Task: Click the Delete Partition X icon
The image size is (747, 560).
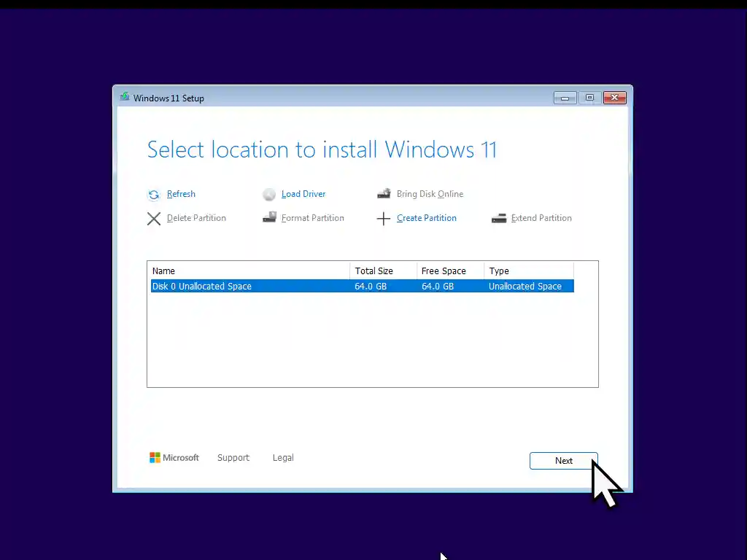Action: tap(154, 219)
